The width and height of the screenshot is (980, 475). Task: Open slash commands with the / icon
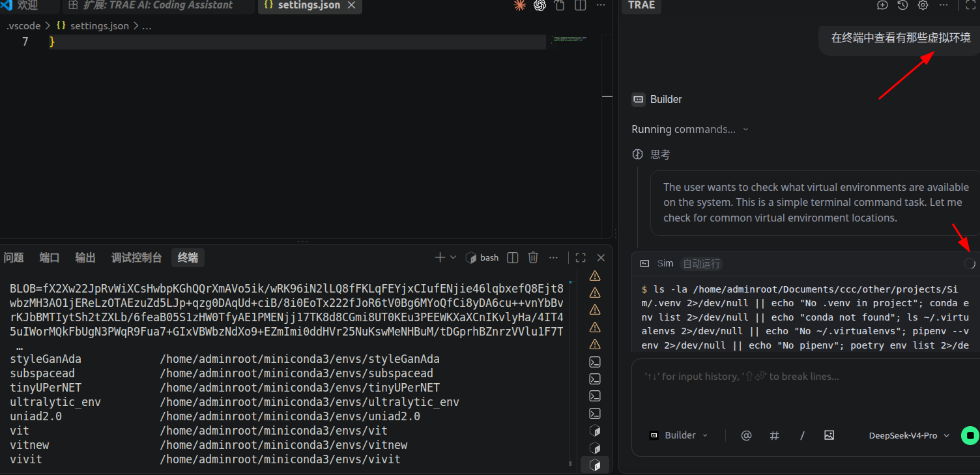pyautogui.click(x=802, y=435)
